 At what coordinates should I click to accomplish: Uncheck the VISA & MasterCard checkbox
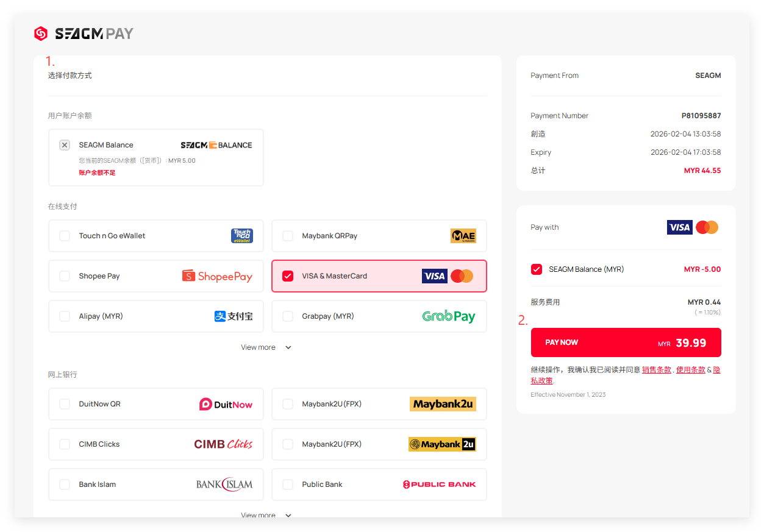coord(288,276)
